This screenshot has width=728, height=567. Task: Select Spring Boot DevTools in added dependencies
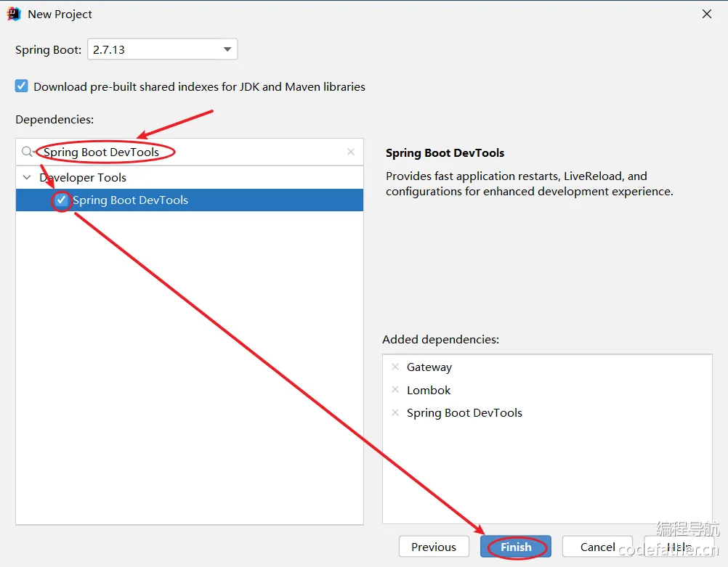tap(464, 412)
